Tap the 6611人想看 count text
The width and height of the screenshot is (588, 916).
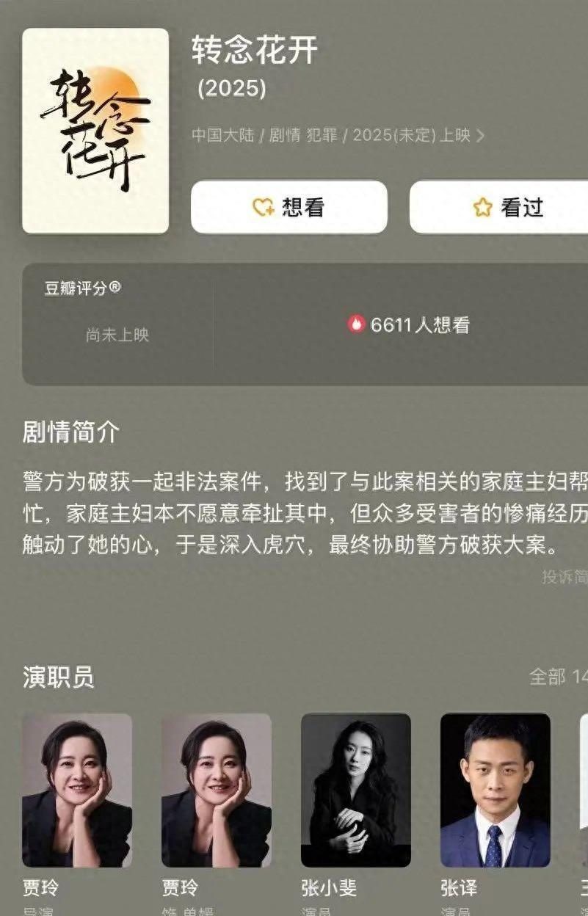tap(420, 325)
